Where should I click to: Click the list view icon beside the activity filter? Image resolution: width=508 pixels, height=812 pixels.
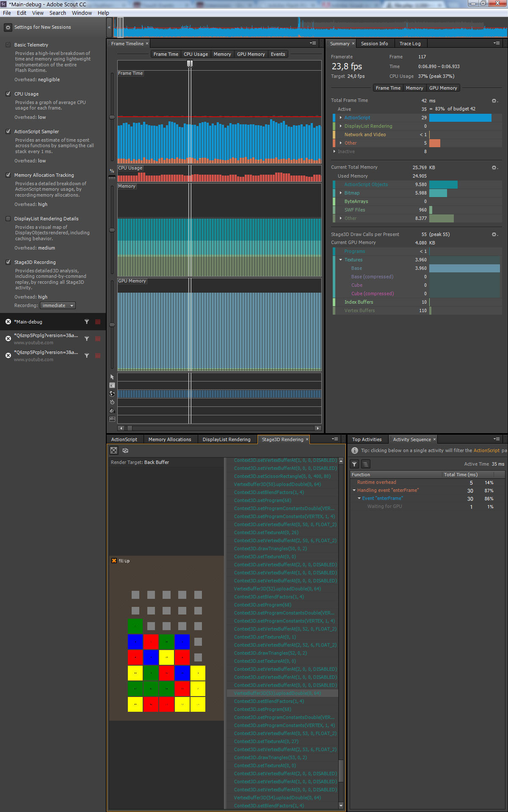point(365,464)
